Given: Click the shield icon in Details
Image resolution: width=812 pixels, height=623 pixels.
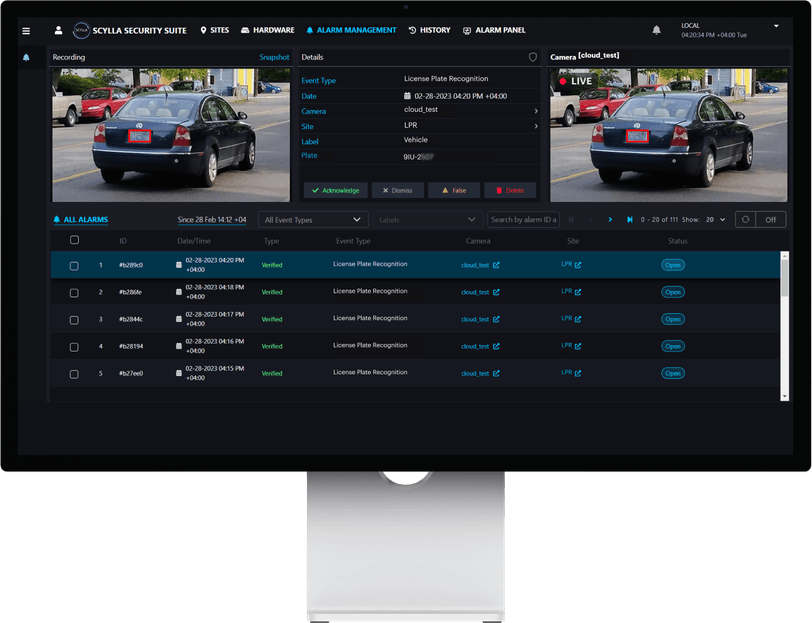Looking at the screenshot, I should 532,57.
